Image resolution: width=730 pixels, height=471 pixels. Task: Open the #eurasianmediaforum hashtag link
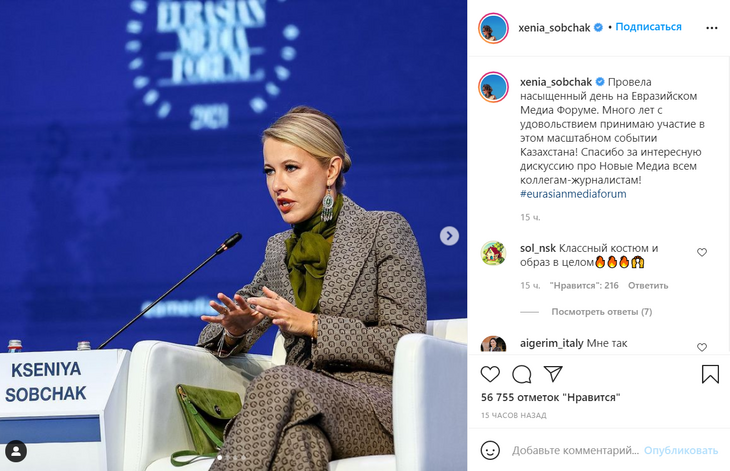coord(573,194)
